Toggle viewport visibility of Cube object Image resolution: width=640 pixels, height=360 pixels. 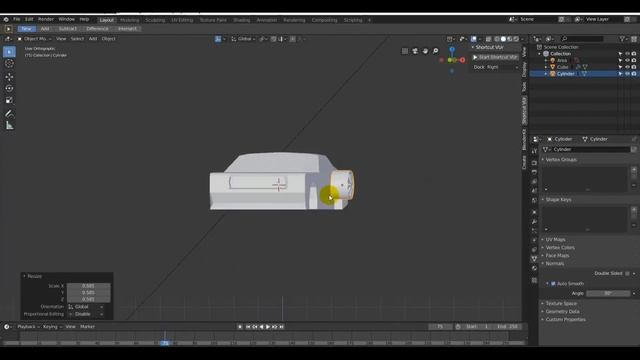coord(627,67)
